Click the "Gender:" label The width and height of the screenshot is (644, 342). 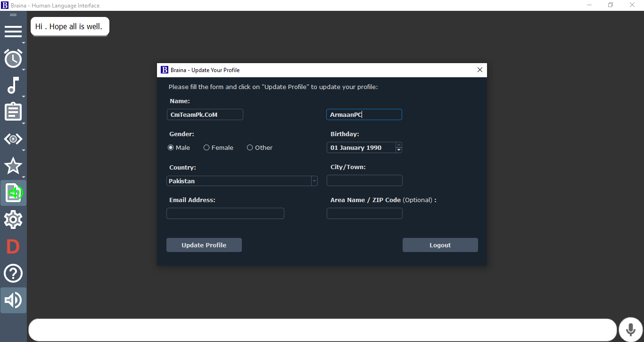click(182, 134)
